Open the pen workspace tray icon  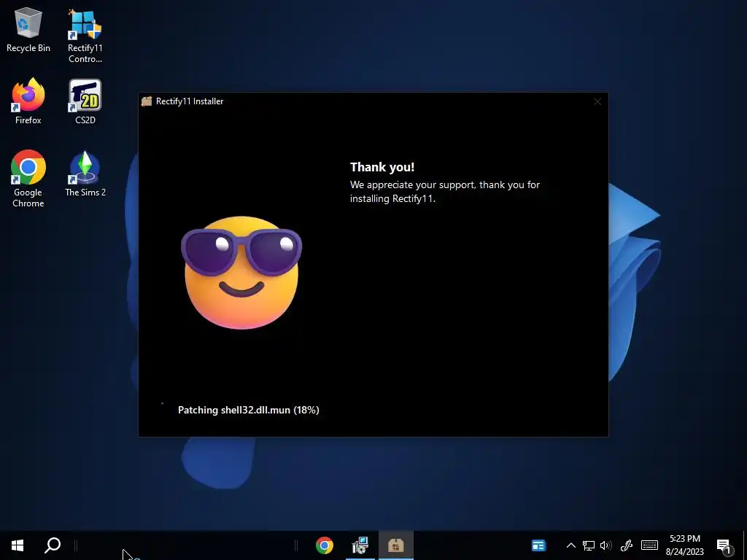(x=627, y=545)
